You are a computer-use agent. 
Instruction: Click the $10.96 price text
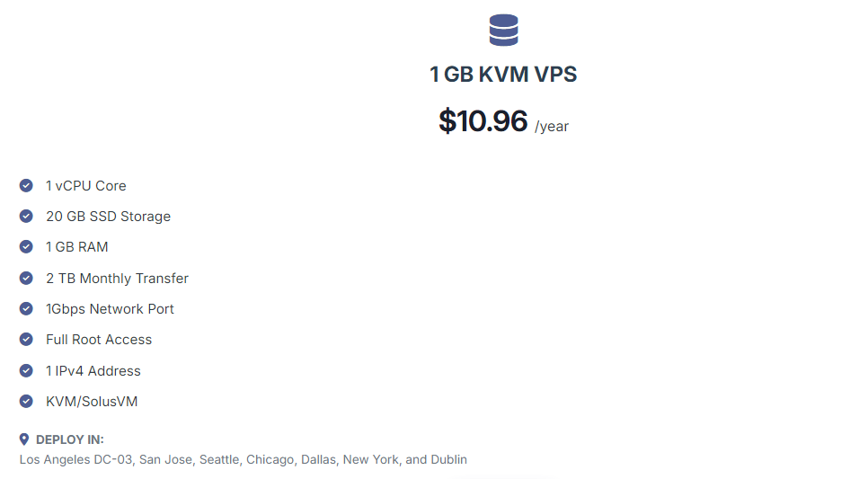[483, 120]
